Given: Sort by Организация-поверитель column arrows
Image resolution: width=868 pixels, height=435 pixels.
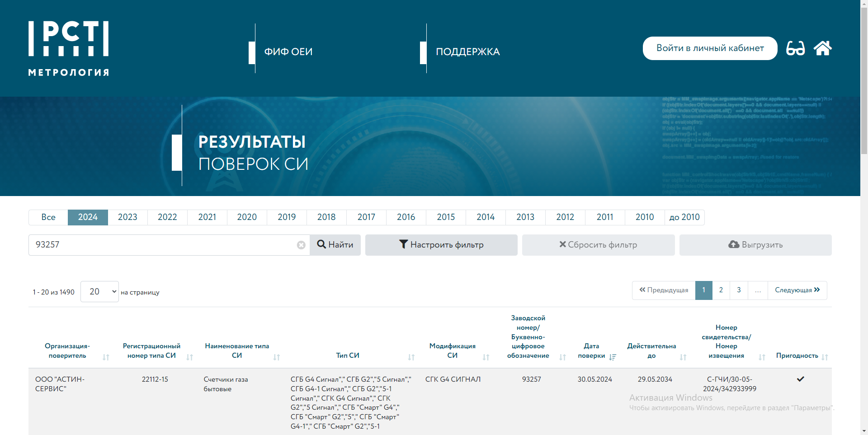Looking at the screenshot, I should coord(106,357).
